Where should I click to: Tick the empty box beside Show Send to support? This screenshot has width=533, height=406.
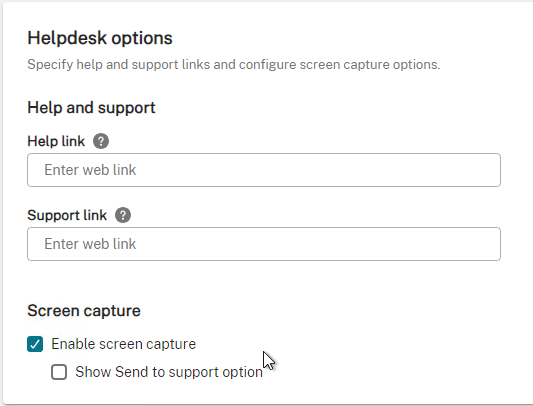pyautogui.click(x=59, y=372)
